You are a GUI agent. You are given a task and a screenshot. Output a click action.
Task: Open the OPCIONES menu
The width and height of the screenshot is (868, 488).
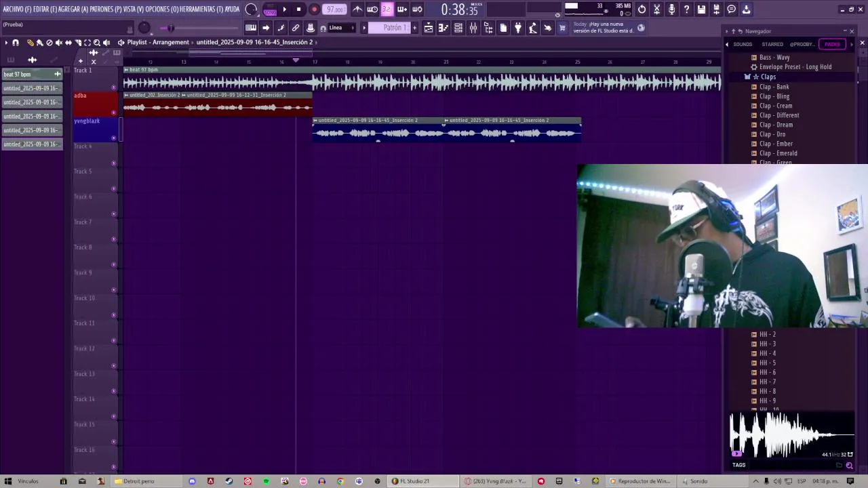pos(162,9)
